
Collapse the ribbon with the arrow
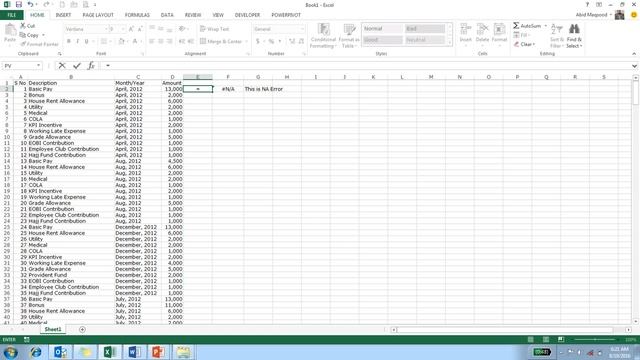[634, 54]
